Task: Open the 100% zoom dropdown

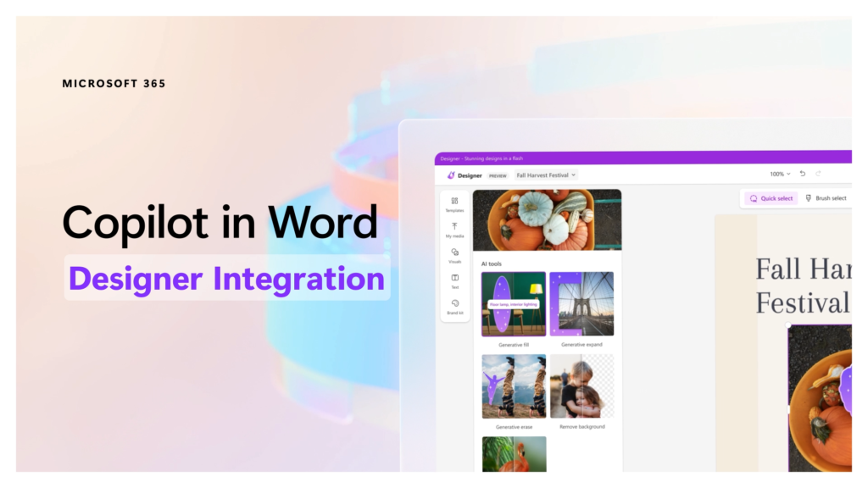Action: [780, 174]
